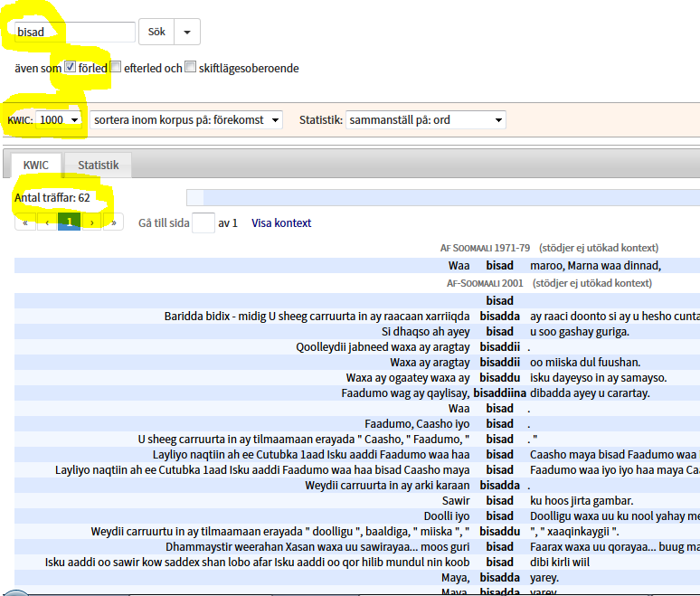Go to previous page with ‹ button
This screenshot has width=700, height=596.
47,222
